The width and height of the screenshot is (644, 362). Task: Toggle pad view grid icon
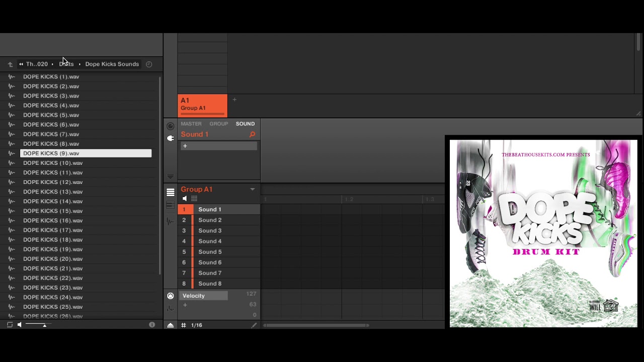194,199
